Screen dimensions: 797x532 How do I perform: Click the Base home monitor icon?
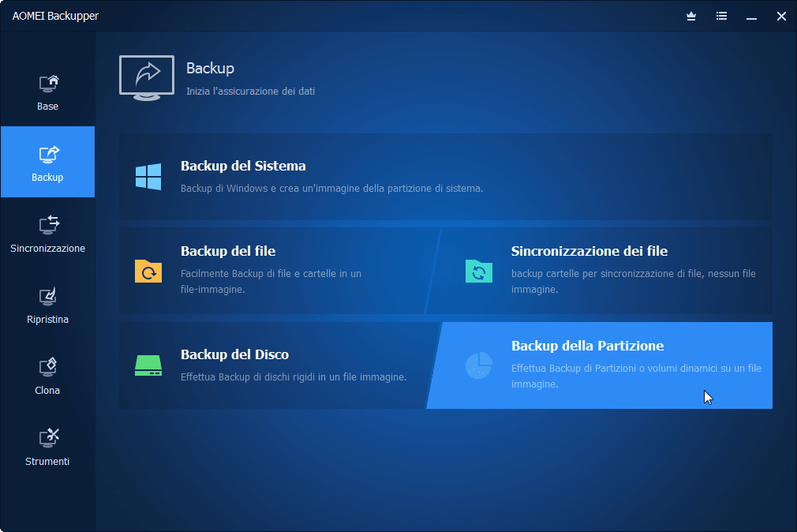pos(49,84)
